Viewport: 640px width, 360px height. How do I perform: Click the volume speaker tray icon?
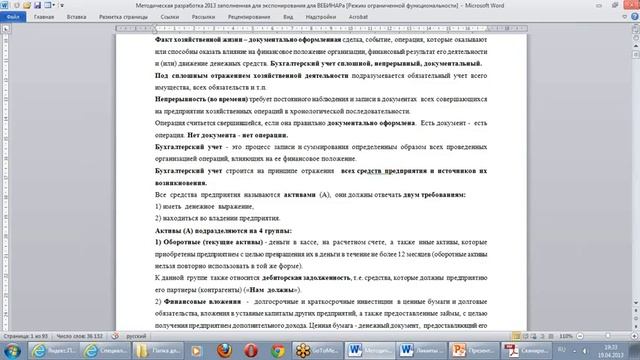point(585,351)
